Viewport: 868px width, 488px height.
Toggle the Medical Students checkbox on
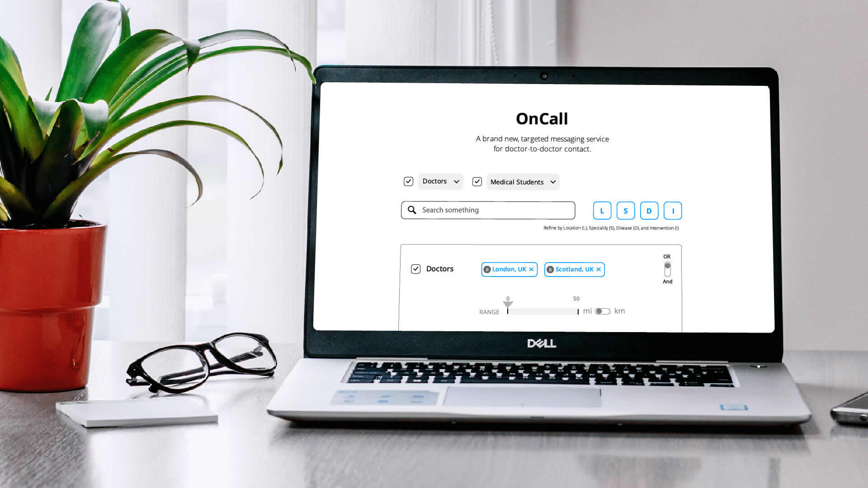tap(477, 181)
